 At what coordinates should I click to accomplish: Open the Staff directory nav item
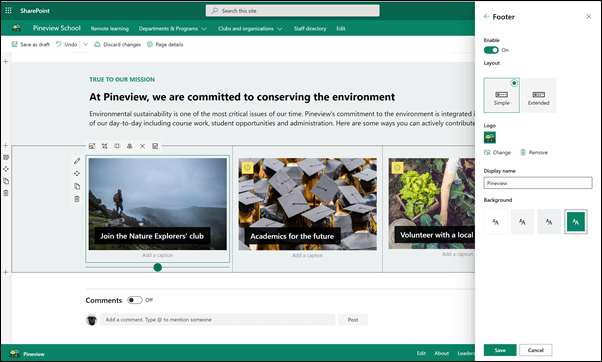pos(310,28)
